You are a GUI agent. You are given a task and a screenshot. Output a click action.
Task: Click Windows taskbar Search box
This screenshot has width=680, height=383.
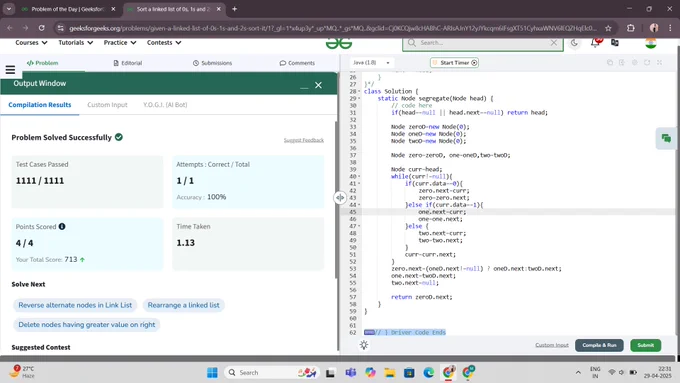271,373
